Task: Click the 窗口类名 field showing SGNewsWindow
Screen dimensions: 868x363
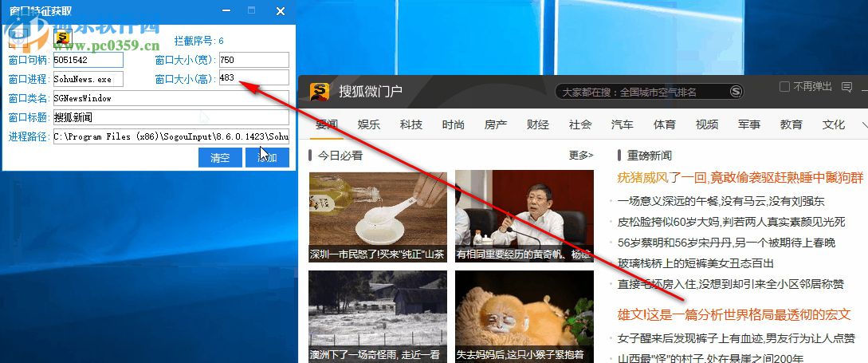Action: tap(171, 98)
